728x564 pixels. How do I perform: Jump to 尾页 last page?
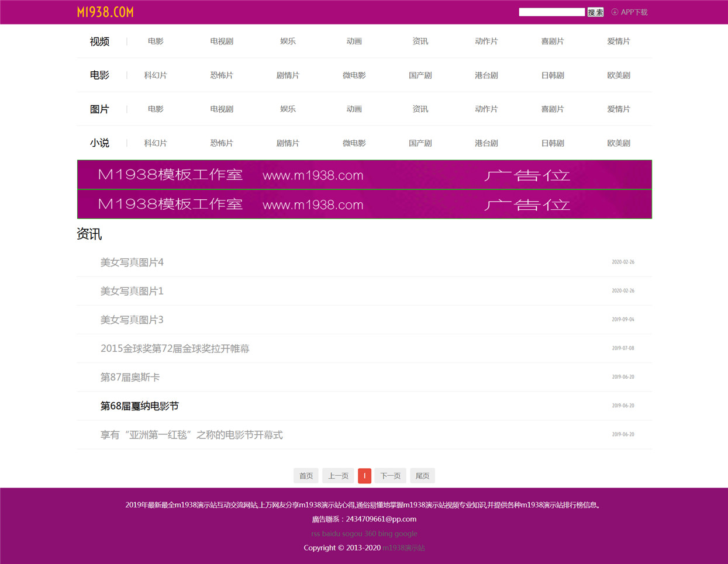point(422,476)
